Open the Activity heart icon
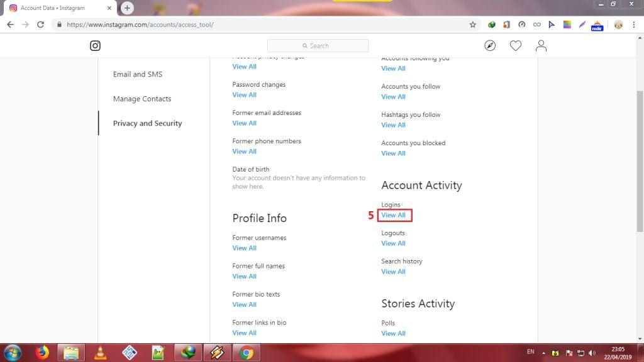 tap(515, 46)
